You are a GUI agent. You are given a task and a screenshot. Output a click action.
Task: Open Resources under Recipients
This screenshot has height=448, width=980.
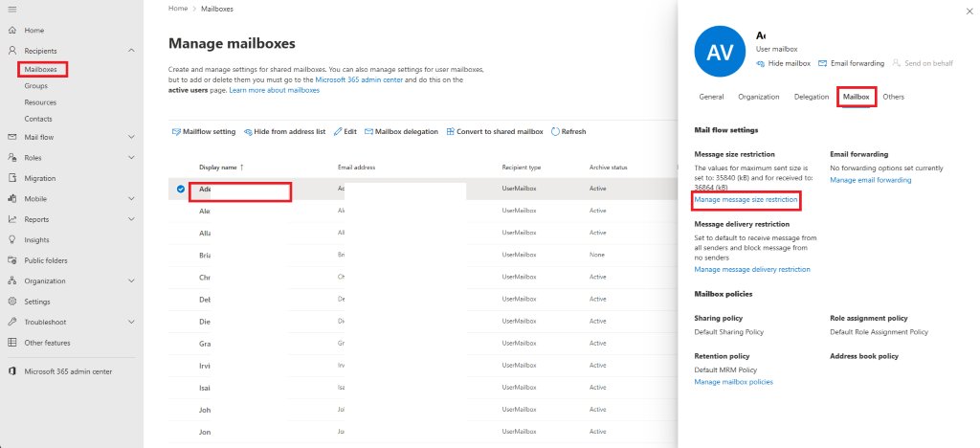(x=40, y=102)
